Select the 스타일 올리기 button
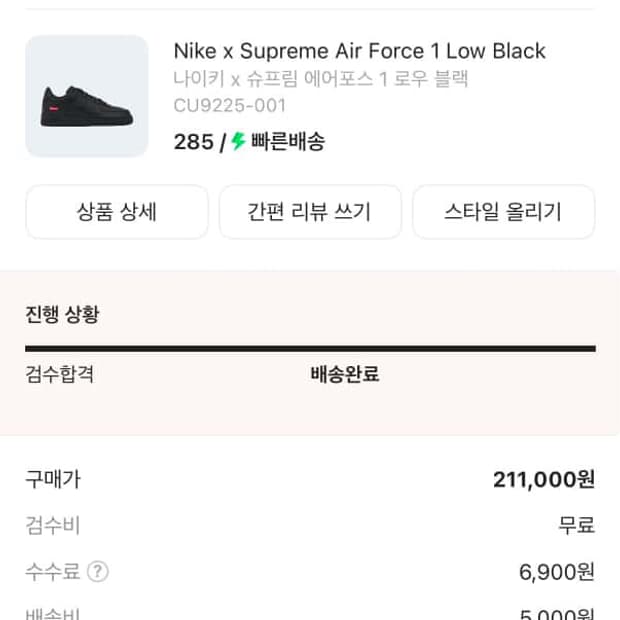This screenshot has width=620, height=620. coord(503,212)
